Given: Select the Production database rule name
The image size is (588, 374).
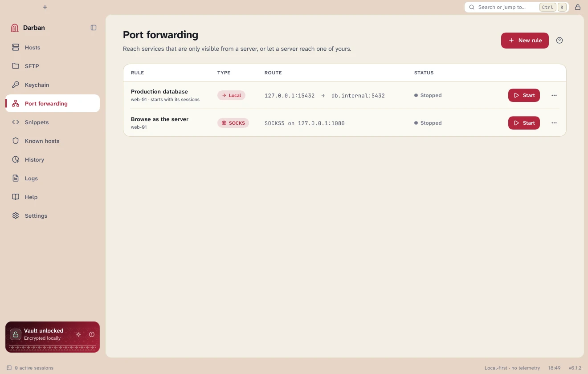Looking at the screenshot, I should [x=159, y=92].
